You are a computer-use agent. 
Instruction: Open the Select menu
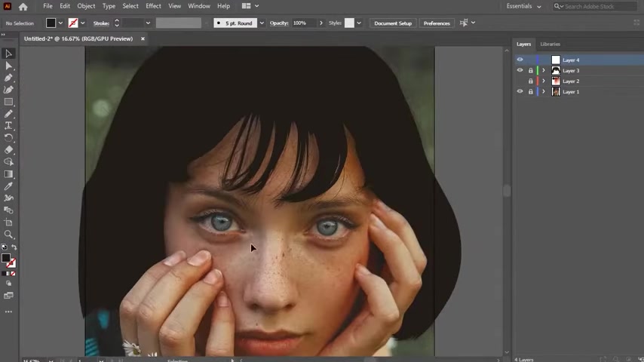pos(130,6)
